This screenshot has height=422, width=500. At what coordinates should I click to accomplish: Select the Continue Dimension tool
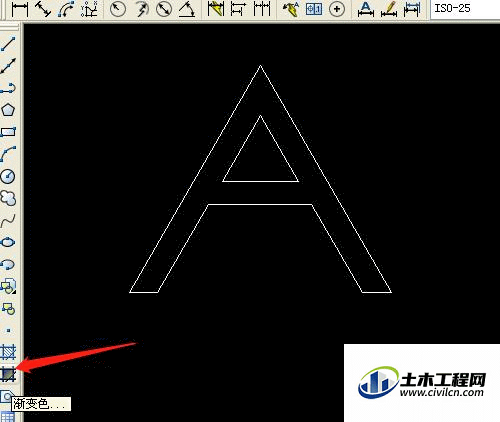click(x=262, y=9)
